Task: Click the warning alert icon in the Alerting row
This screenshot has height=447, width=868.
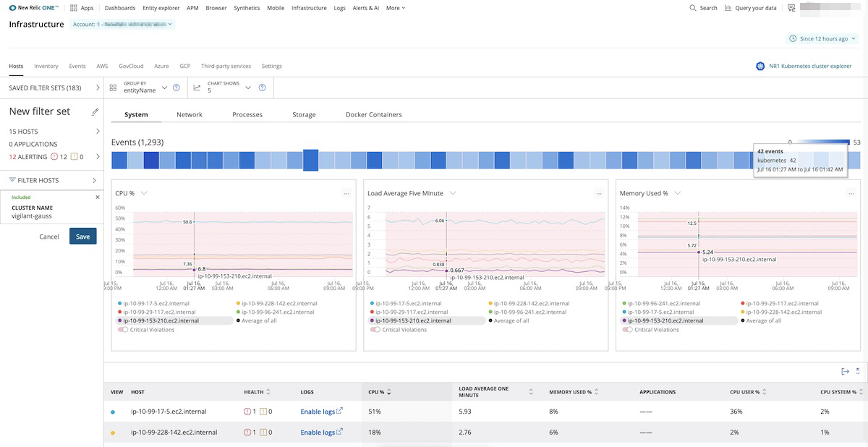Action: point(75,157)
